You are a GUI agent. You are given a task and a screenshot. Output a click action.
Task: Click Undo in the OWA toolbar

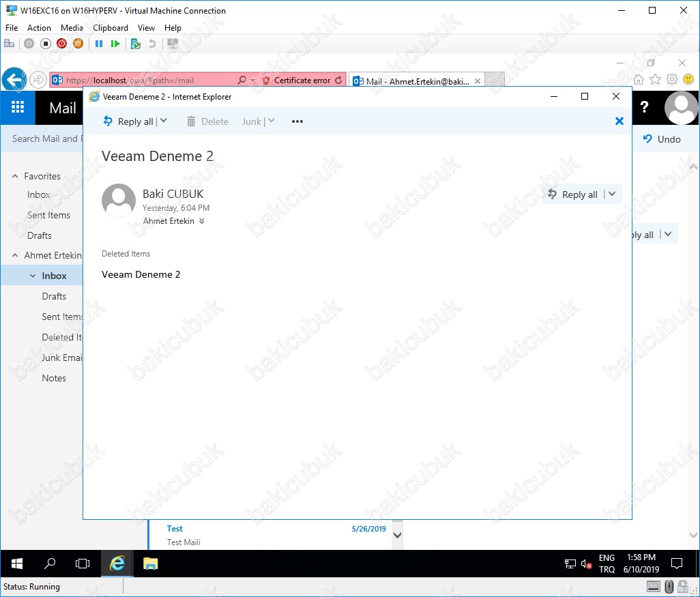click(662, 139)
